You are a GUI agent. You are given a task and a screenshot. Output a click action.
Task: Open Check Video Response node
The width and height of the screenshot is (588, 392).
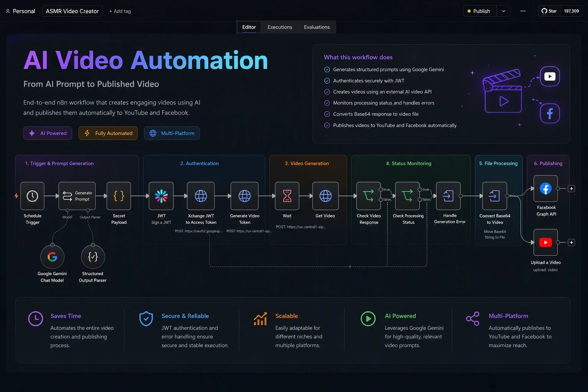pyautogui.click(x=369, y=196)
